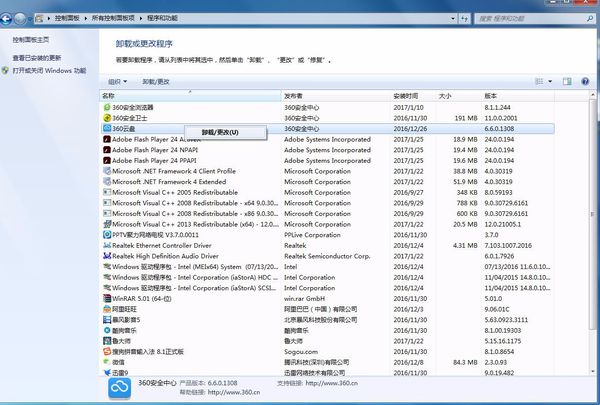Image resolution: width=600 pixels, height=405 pixels.
Task: Click Adobe Flash Player 24 ActiveX icon
Action: [107, 139]
